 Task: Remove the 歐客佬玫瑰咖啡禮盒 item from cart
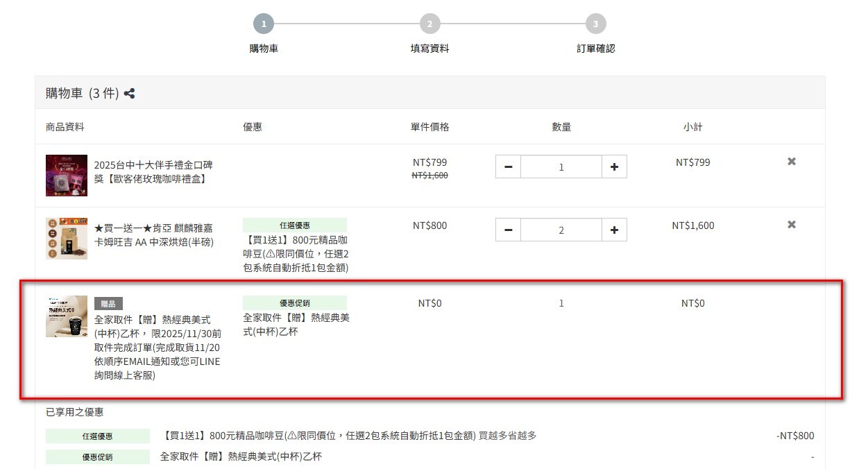[x=791, y=162]
